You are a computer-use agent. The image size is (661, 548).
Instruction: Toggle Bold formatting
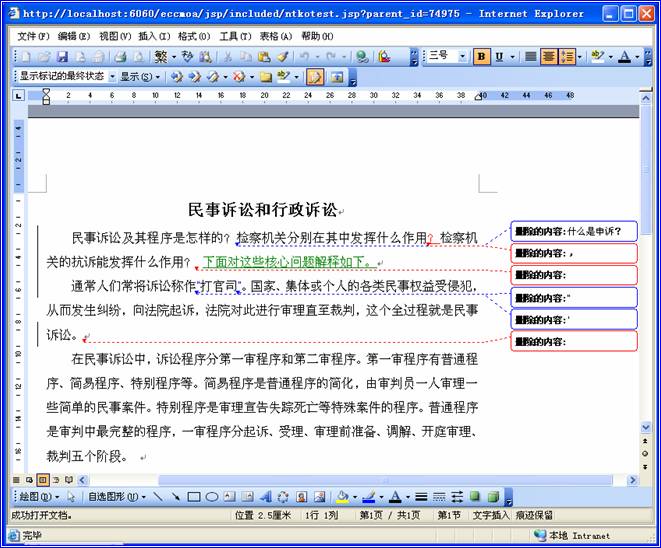(x=482, y=57)
